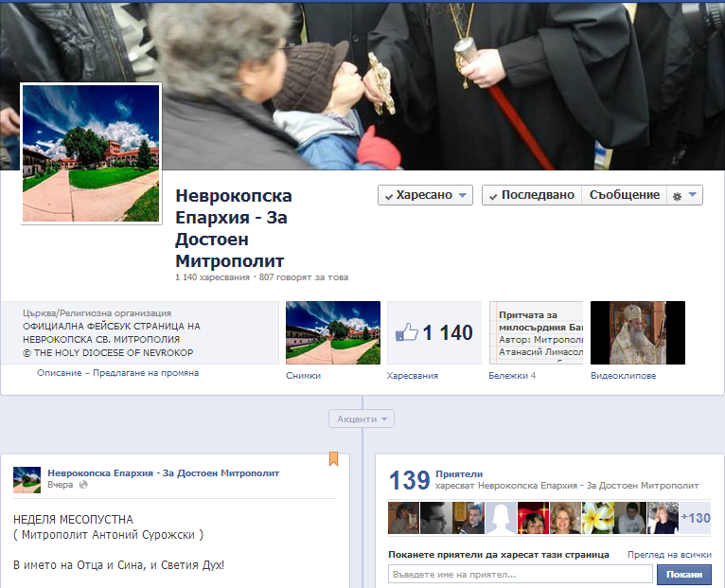The height and width of the screenshot is (588, 725).
Task: Click the orange bookmark flag on post
Action: click(333, 459)
